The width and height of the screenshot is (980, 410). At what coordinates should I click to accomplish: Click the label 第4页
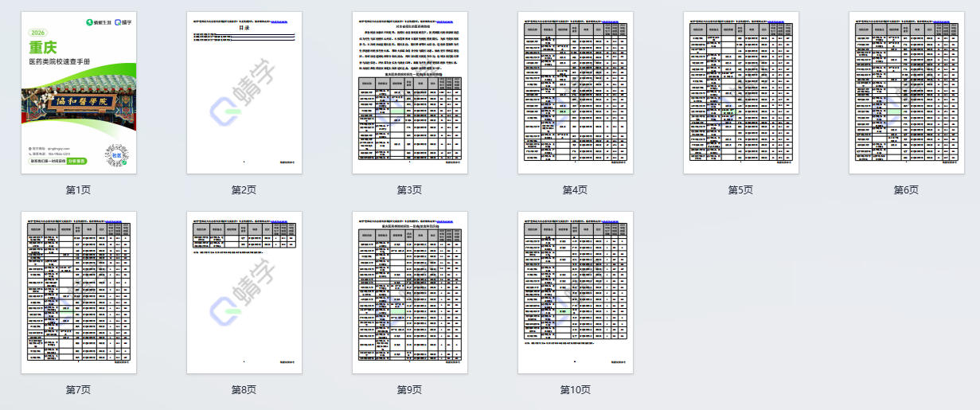click(576, 190)
